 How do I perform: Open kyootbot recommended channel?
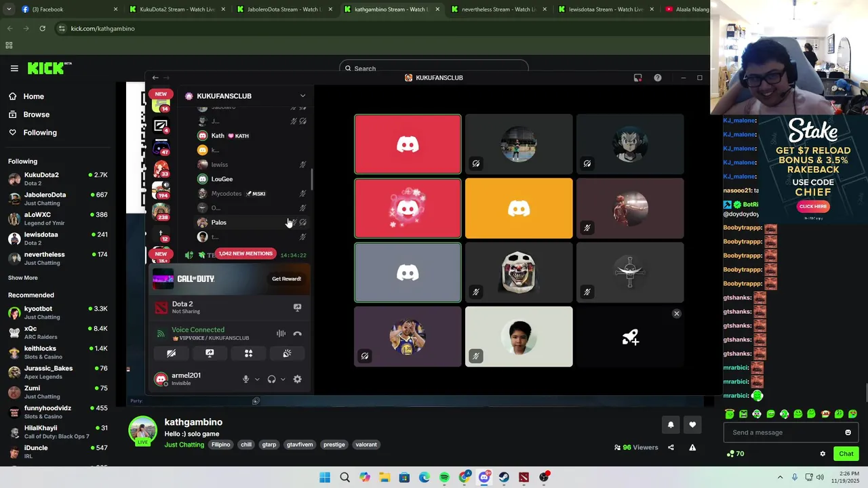click(x=58, y=312)
